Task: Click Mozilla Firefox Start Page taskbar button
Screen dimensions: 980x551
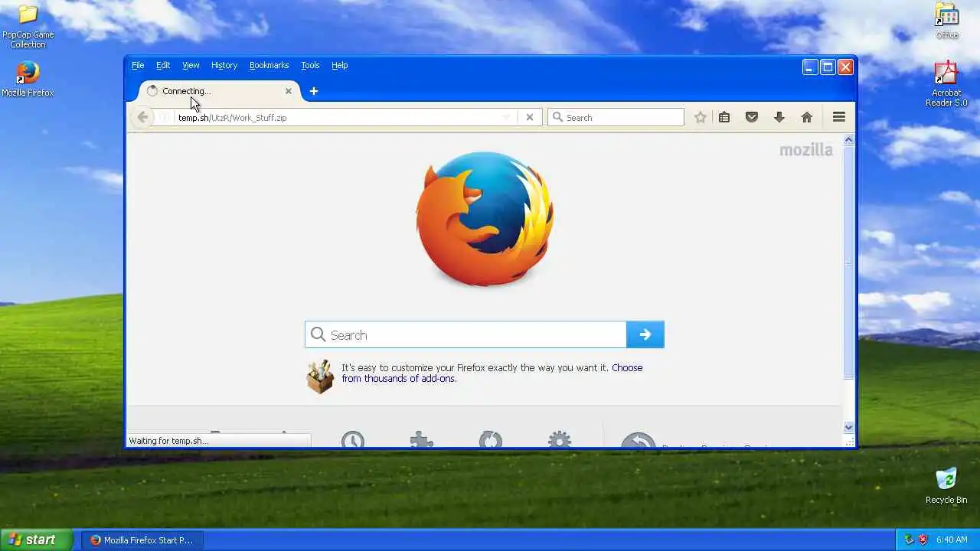Action: [142, 540]
